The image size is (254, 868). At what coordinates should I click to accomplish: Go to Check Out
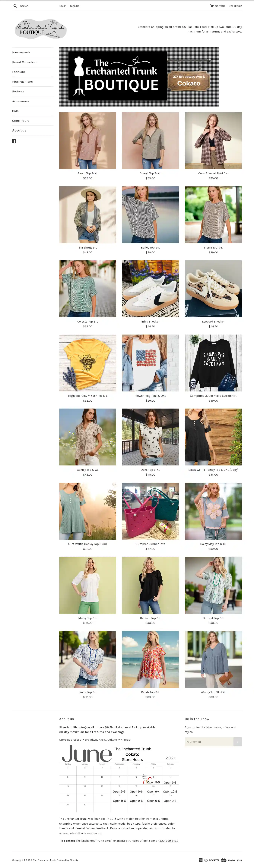click(235, 6)
